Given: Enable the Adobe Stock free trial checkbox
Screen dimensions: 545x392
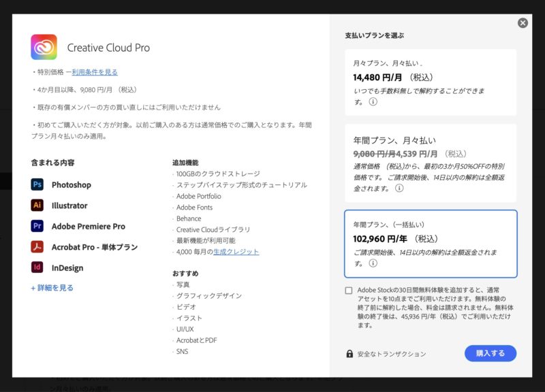Looking at the screenshot, I should tap(349, 291).
